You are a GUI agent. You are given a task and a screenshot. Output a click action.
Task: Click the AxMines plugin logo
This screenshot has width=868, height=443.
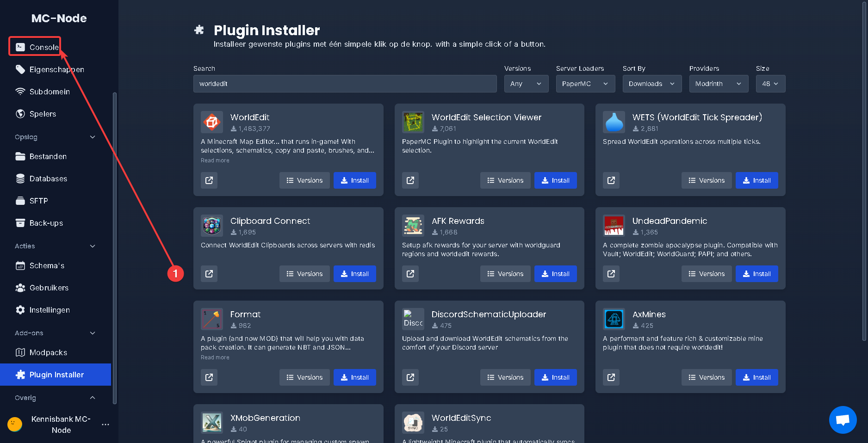[614, 319]
